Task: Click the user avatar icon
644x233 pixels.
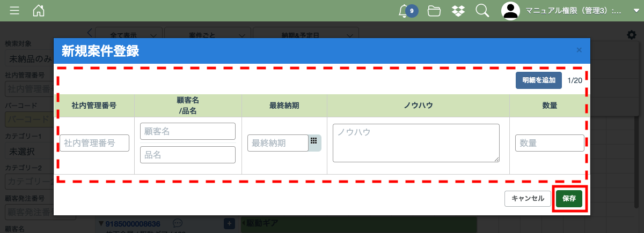Action: coord(511,11)
